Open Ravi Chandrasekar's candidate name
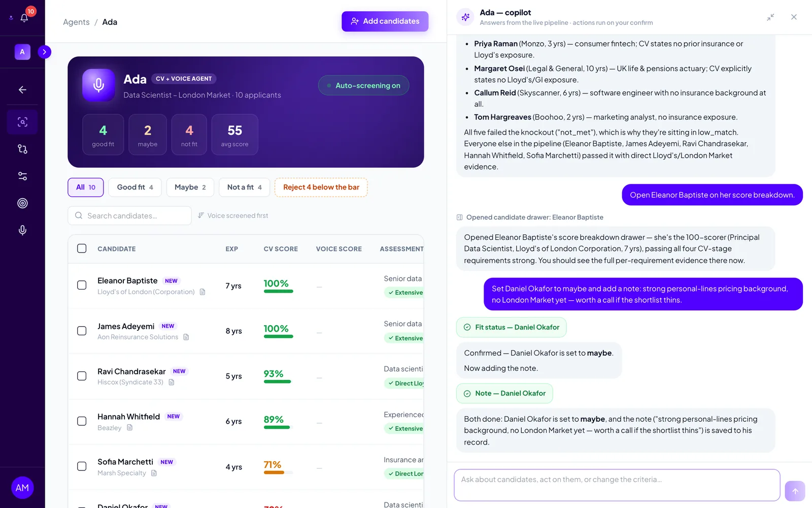812x508 pixels. (131, 371)
